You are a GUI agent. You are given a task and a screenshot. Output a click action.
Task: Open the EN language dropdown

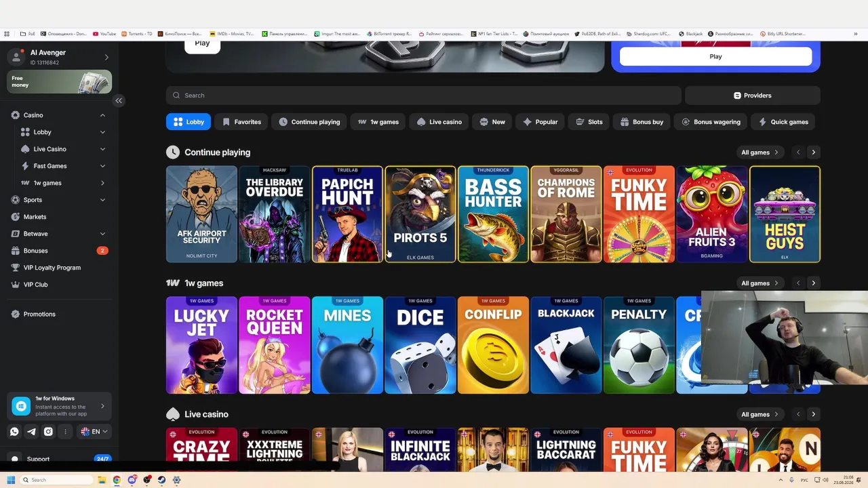pyautogui.click(x=94, y=431)
